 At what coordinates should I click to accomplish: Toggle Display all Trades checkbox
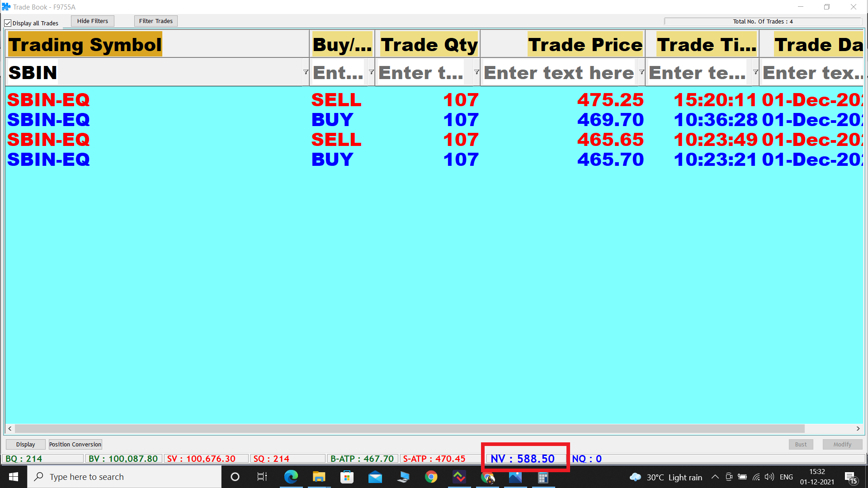(8, 23)
